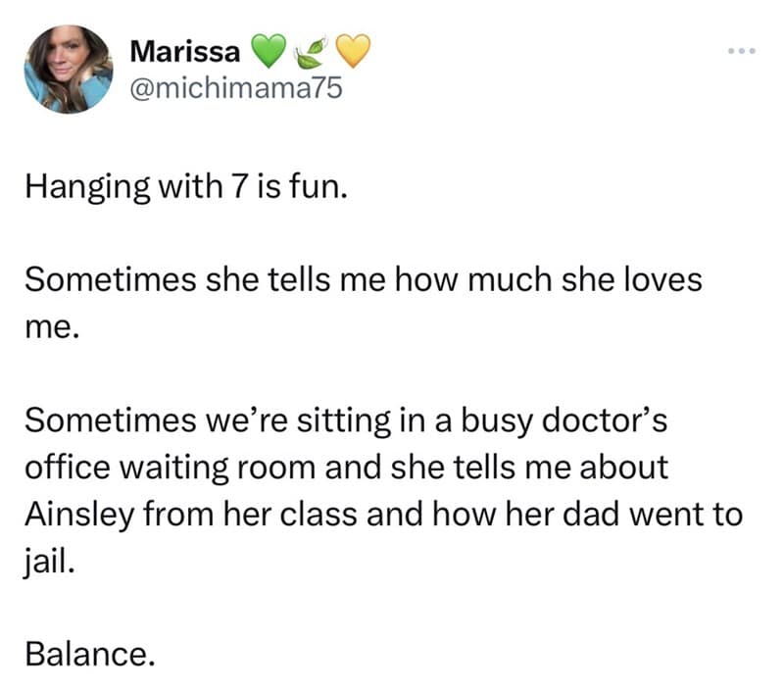Open the Marissa display name link

pos(186,48)
